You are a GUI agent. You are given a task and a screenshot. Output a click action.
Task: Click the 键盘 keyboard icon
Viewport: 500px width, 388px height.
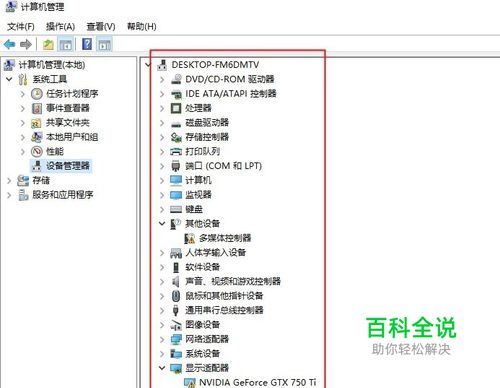pos(176,209)
